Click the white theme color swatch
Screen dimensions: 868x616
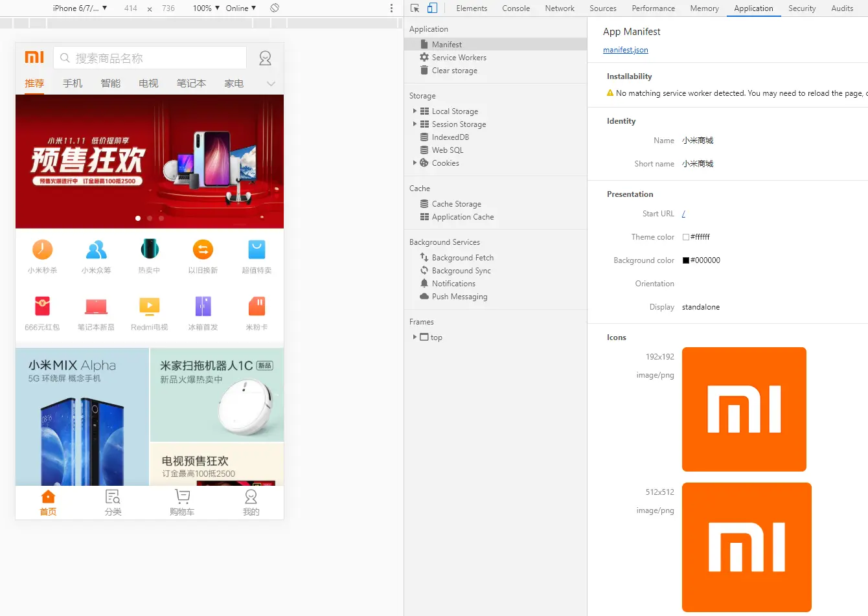click(686, 237)
